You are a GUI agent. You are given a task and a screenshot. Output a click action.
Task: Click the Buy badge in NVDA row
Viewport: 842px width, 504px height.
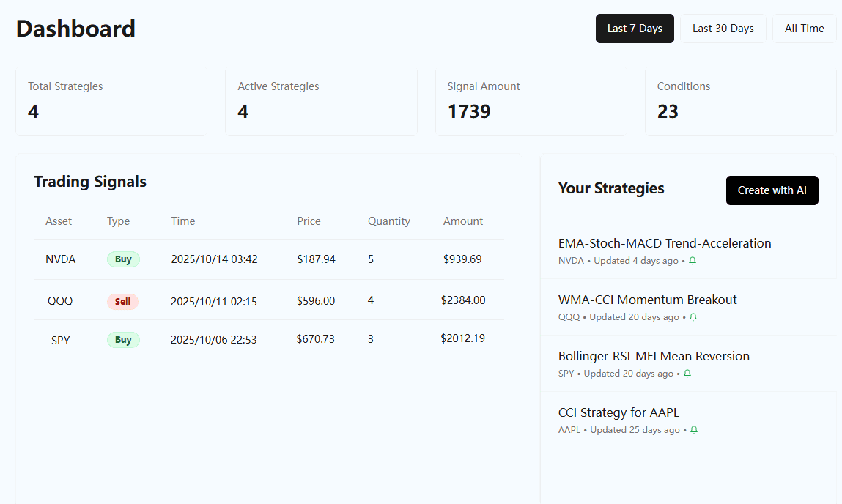(123, 259)
